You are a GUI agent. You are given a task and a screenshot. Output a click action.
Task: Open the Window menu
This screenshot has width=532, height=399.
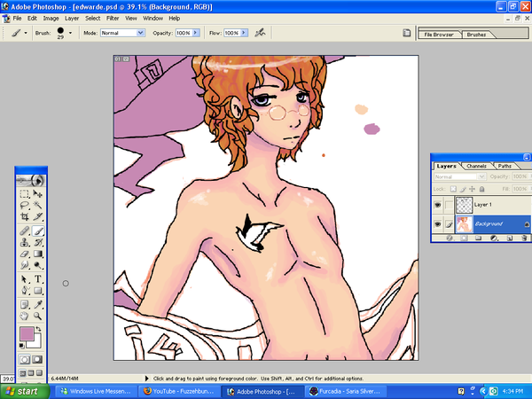point(153,19)
